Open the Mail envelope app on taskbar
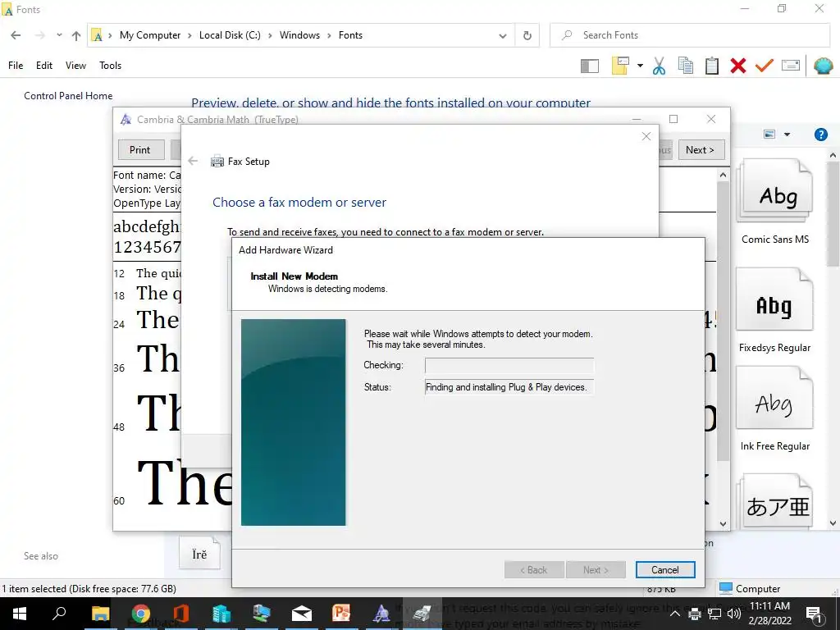 point(302,614)
